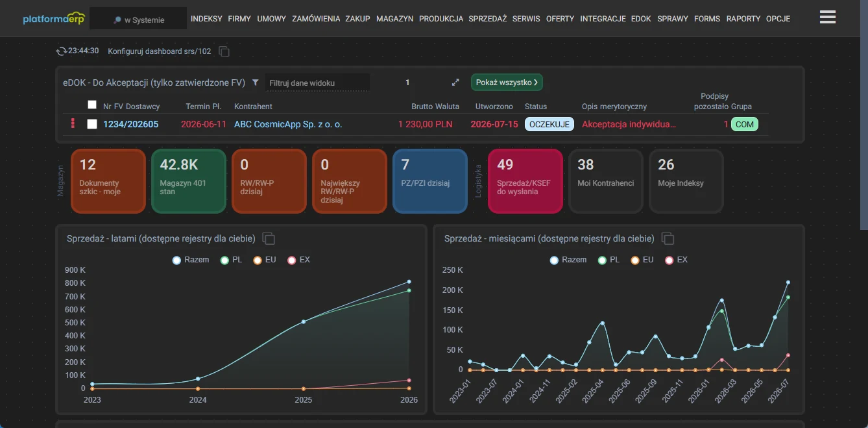Screen dimensions: 868x428
Task: Sort by Termin Pł. column header
Action: 204,107
